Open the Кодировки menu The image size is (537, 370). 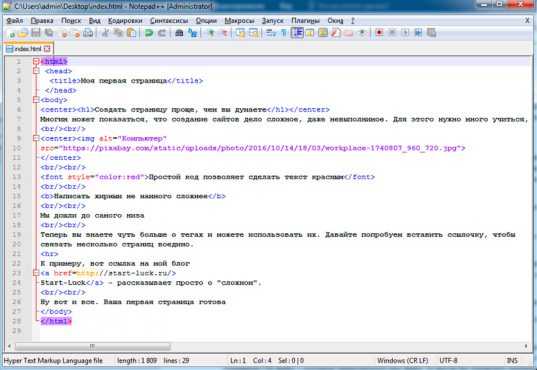(x=125, y=21)
